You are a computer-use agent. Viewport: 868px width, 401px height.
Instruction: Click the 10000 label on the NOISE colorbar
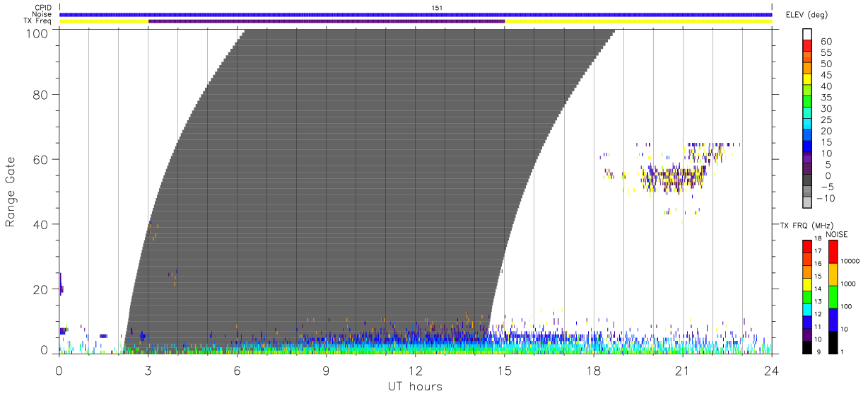coord(850,261)
